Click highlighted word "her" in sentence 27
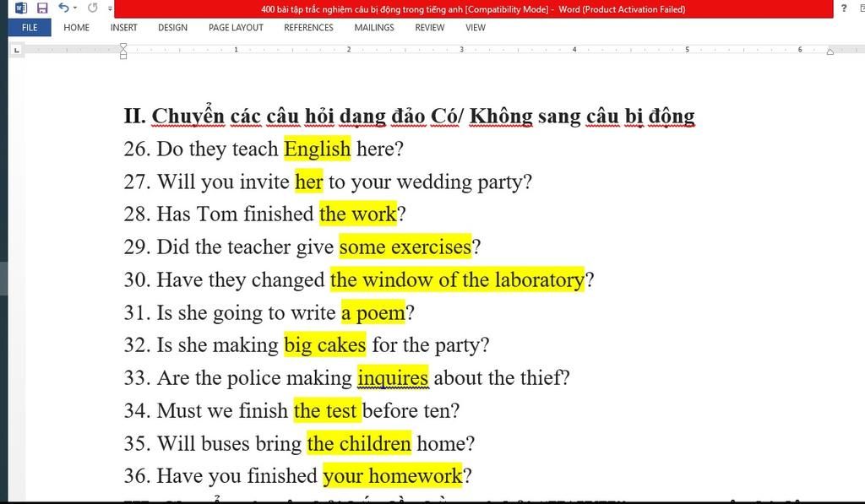Viewport: 865px width, 504px height. 309,182
